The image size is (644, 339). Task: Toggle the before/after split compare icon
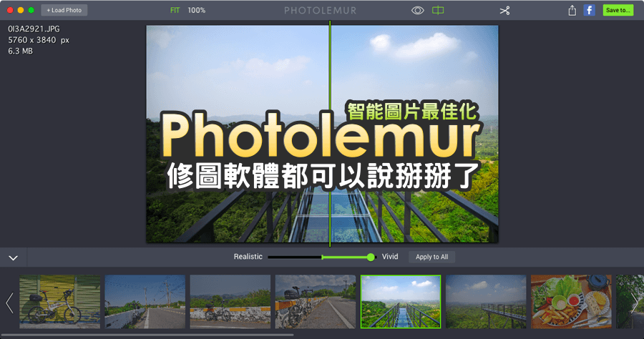[438, 10]
